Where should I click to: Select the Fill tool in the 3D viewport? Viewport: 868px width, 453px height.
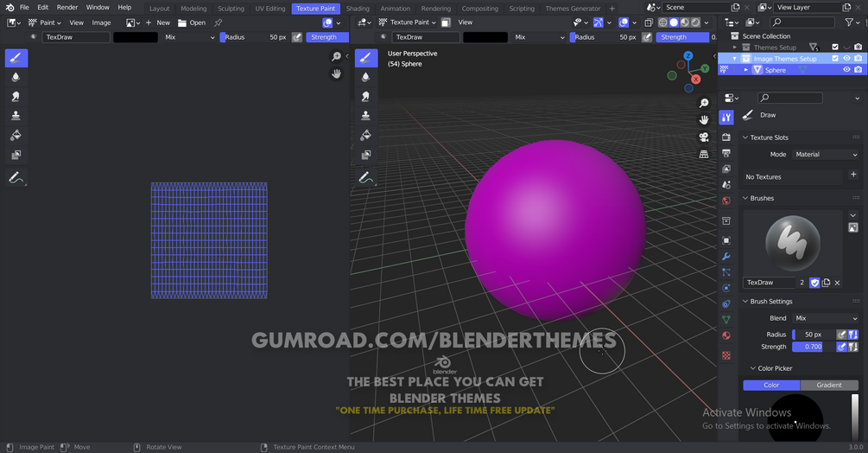point(366,135)
